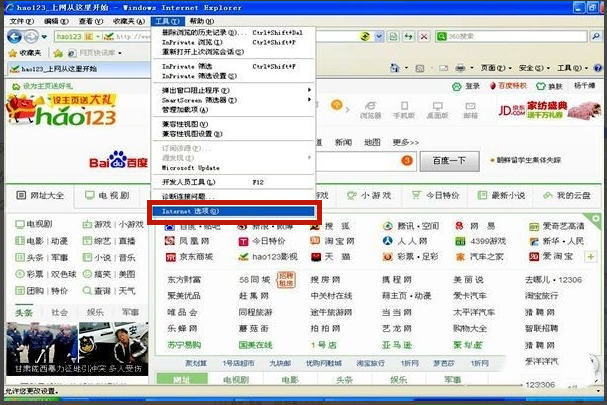
Task: Click the 收藏夹 favorites star button
Action: click(25, 53)
